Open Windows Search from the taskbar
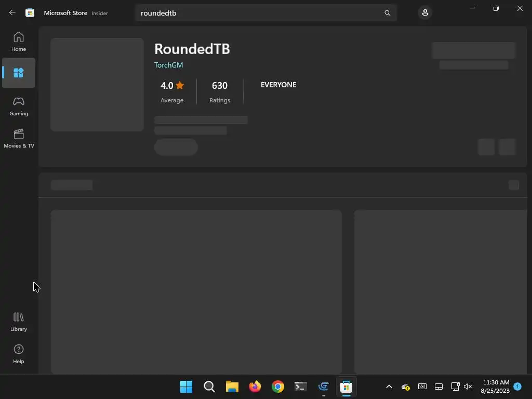The image size is (532, 399). click(209, 387)
